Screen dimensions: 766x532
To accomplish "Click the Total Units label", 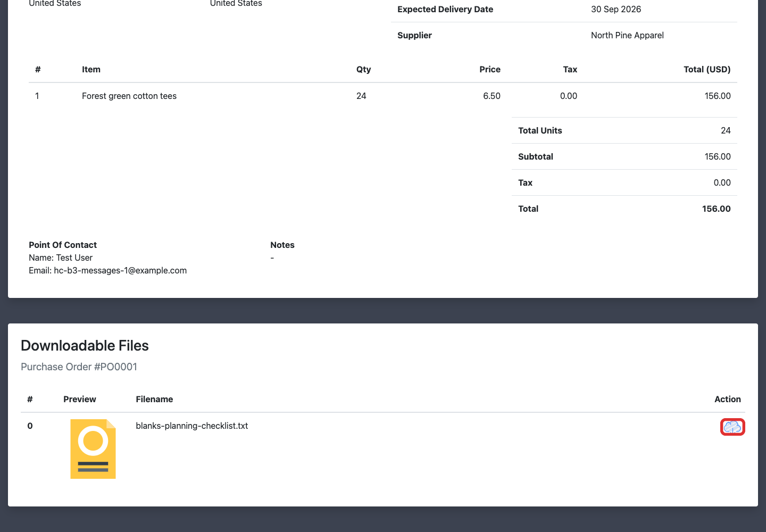I will coord(540,130).
